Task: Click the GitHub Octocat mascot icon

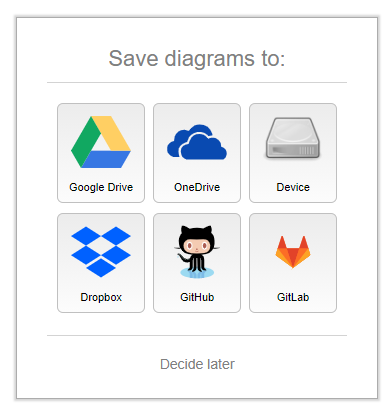Action: (x=197, y=252)
